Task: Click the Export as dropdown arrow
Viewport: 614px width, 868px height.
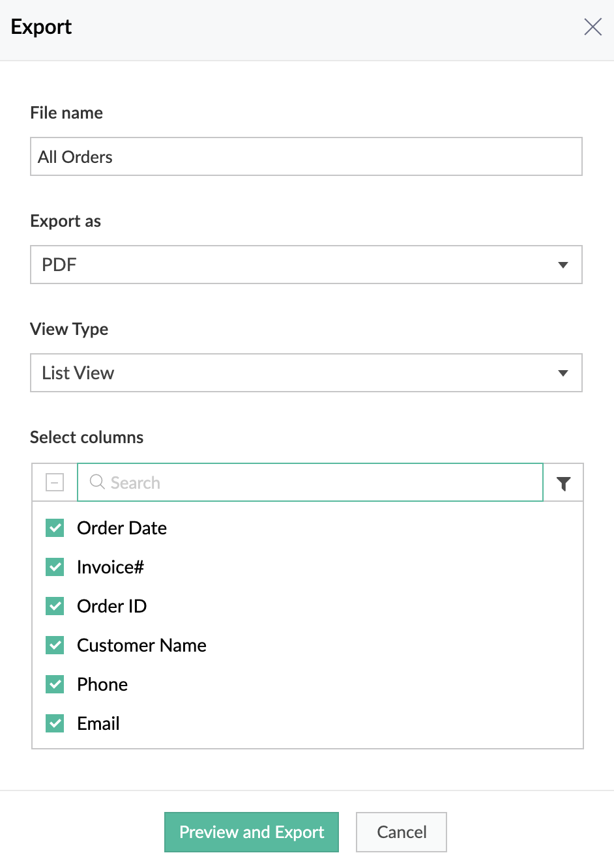Action: click(563, 265)
